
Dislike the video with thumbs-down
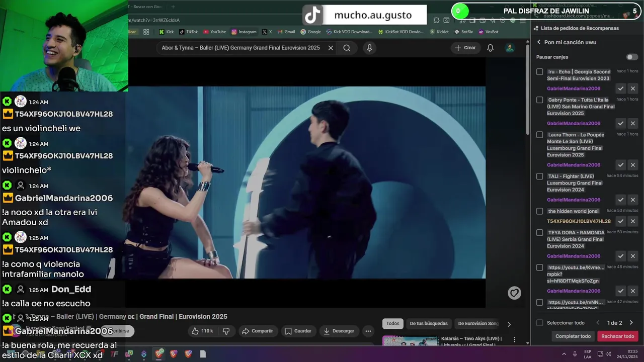tap(226, 331)
